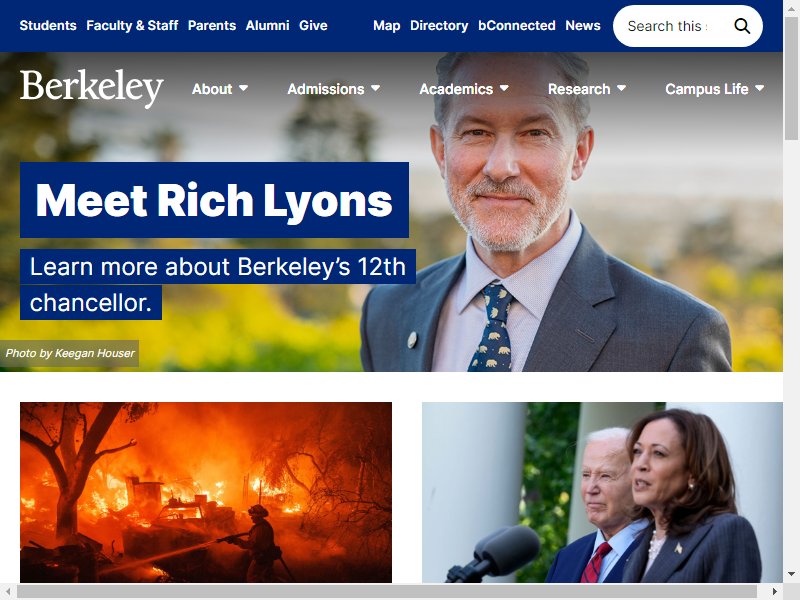The height and width of the screenshot is (600, 800).
Task: Expand the Academics dropdown arrow
Action: tap(504, 88)
